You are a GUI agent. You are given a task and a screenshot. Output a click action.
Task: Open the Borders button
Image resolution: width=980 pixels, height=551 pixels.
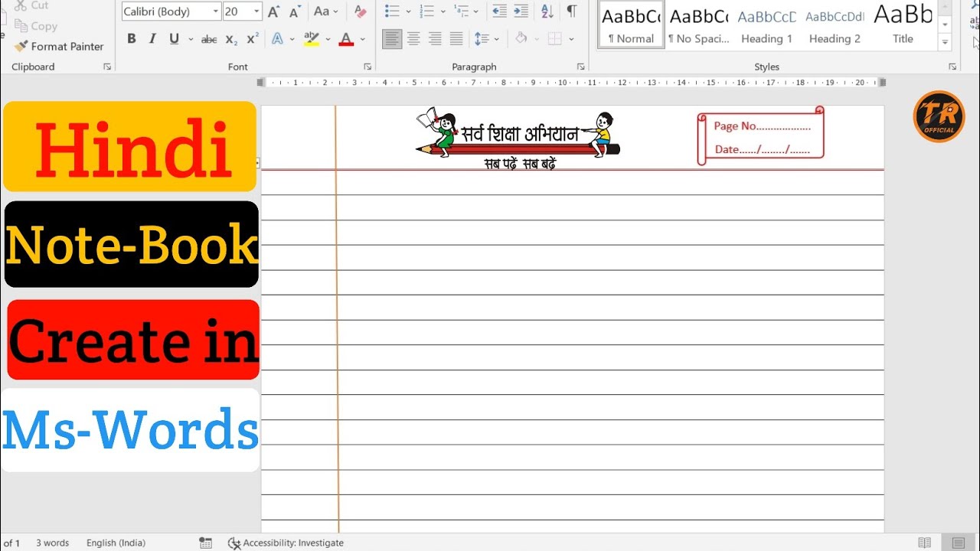click(x=555, y=39)
